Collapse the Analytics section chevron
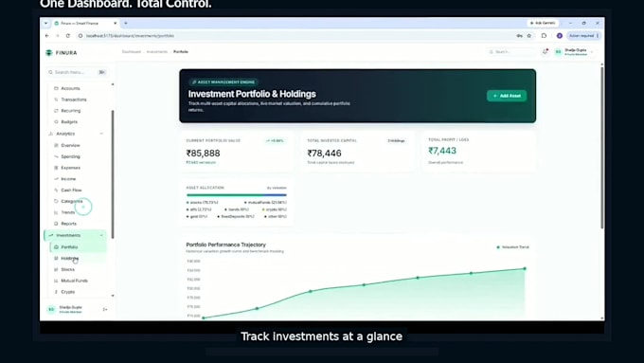644x363 pixels. [x=101, y=134]
